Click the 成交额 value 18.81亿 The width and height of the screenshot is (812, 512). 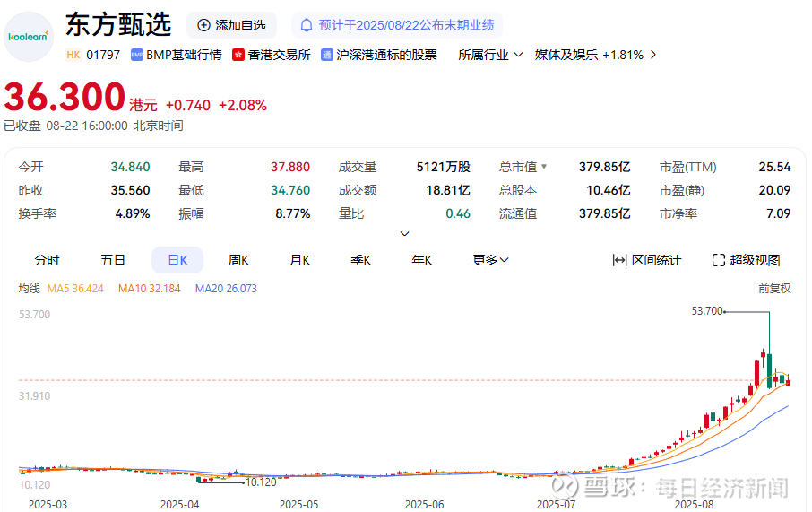coord(448,190)
